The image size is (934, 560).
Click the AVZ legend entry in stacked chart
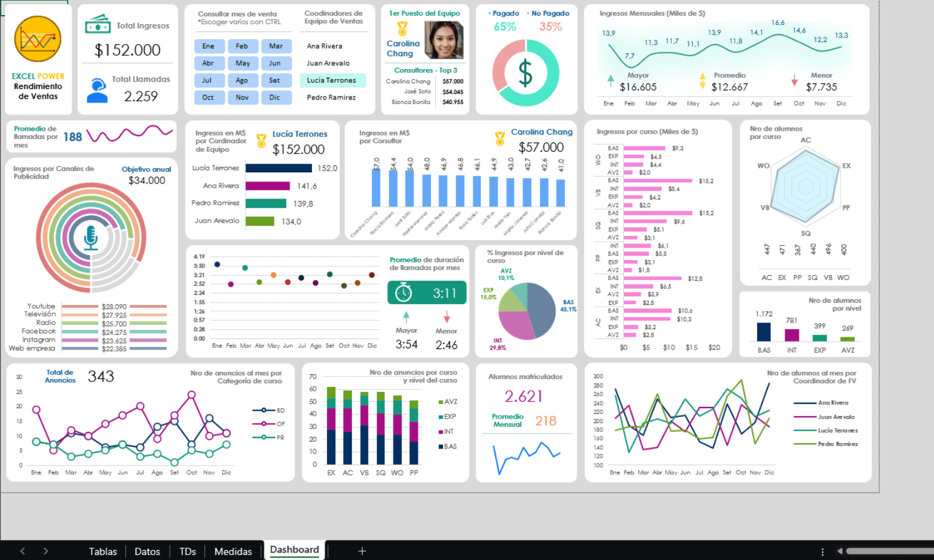448,402
